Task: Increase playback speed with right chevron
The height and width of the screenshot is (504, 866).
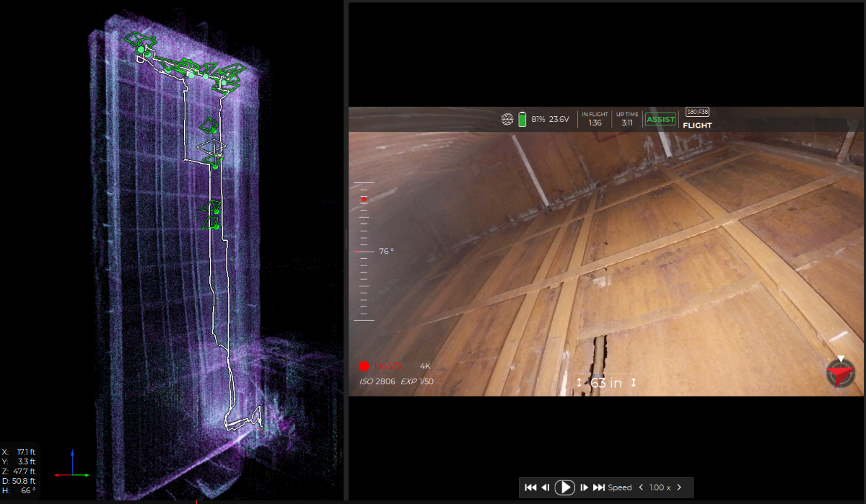Action: point(678,487)
